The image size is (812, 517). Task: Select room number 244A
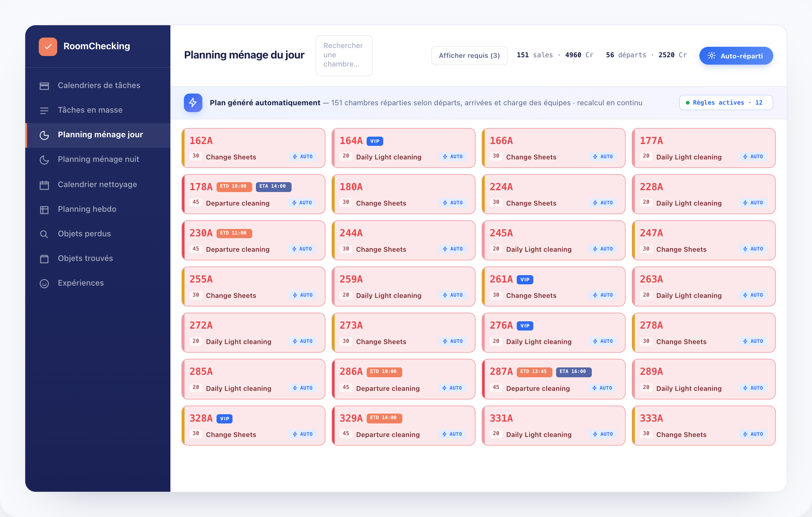pyautogui.click(x=351, y=233)
